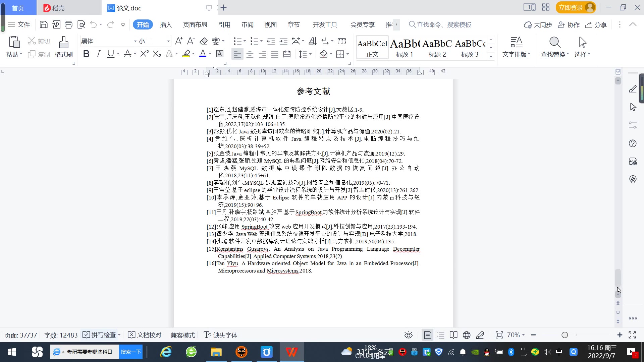Toggle justify text alignment
644x362 pixels.
pos(275,54)
